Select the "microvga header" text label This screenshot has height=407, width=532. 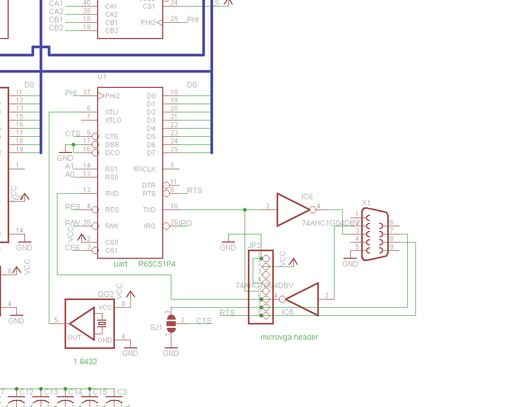[x=289, y=337]
